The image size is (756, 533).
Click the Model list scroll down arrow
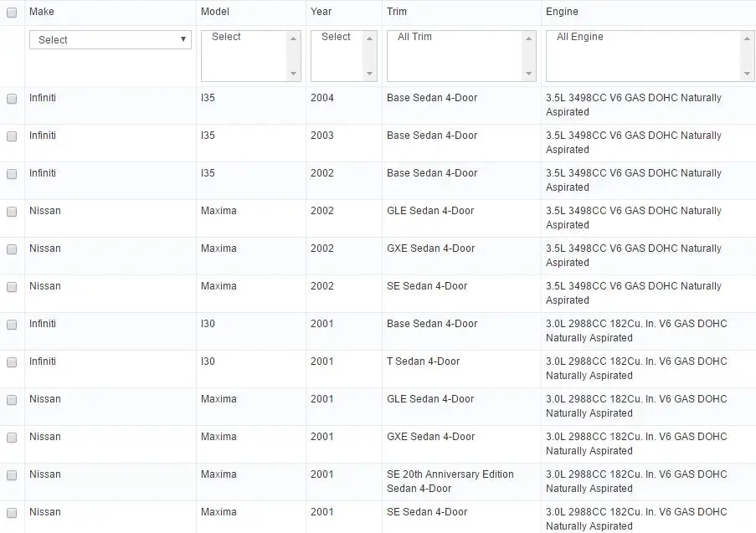pos(293,74)
